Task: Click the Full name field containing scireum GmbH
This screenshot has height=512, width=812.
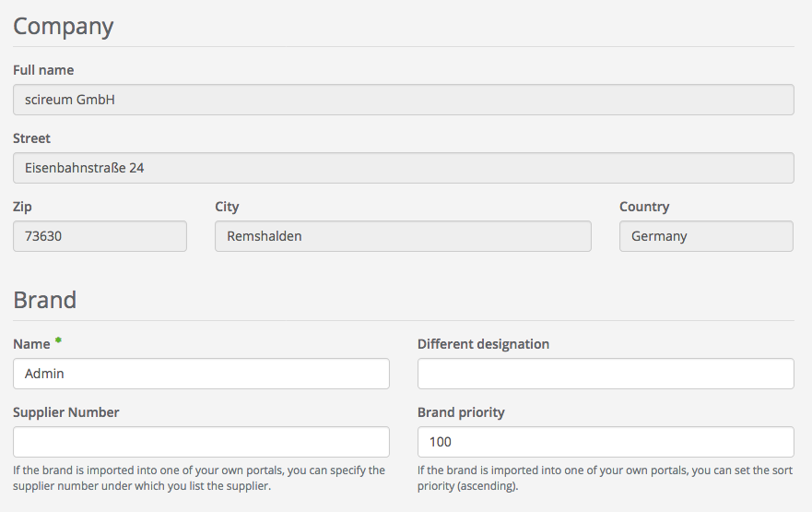Action: tap(403, 100)
